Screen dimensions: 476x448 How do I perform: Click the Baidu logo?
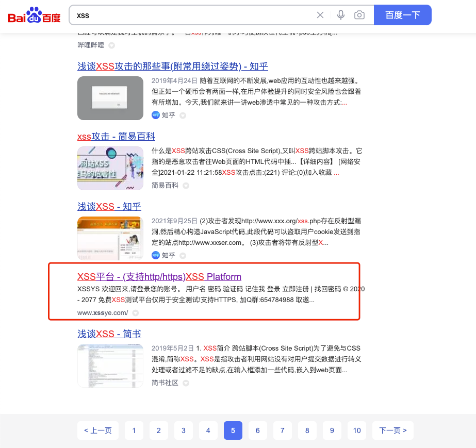pyautogui.click(x=33, y=15)
